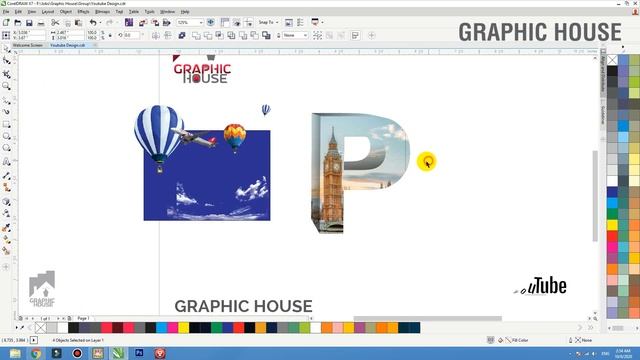Screen dimensions: 640x360
Task: Select the Crop tool
Action: (x=7, y=74)
